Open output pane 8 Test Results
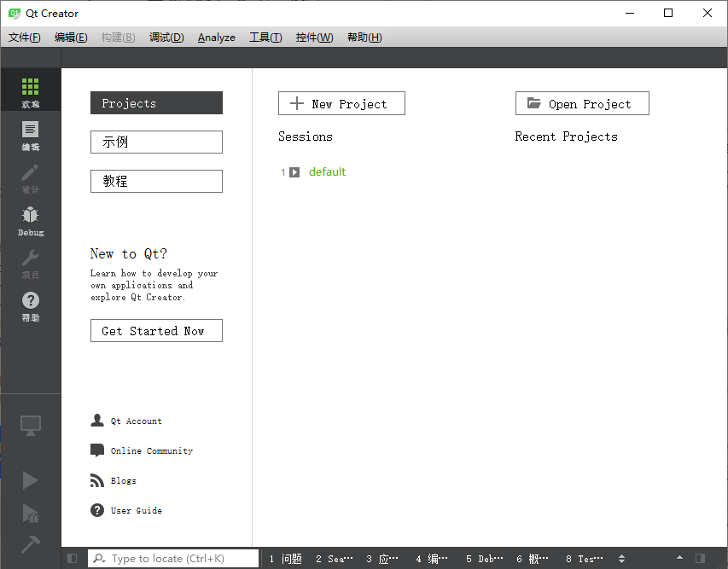The width and height of the screenshot is (728, 569). click(x=584, y=558)
